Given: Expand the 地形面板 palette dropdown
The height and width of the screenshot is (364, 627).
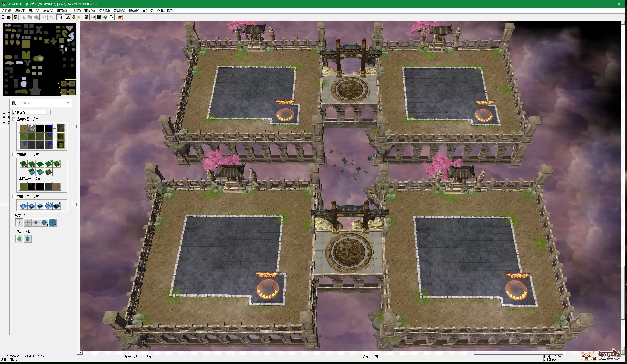Looking at the screenshot, I should click(x=48, y=112).
